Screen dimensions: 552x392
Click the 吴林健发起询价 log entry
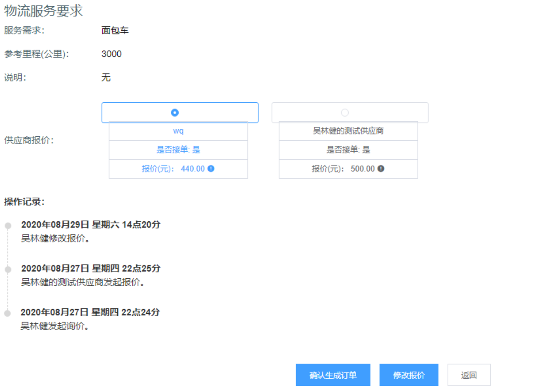point(55,327)
